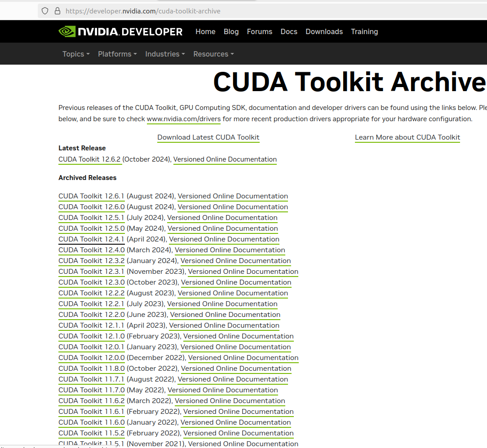Go to the Blog nav item
Screen dimensions: 487x448
(x=231, y=31)
